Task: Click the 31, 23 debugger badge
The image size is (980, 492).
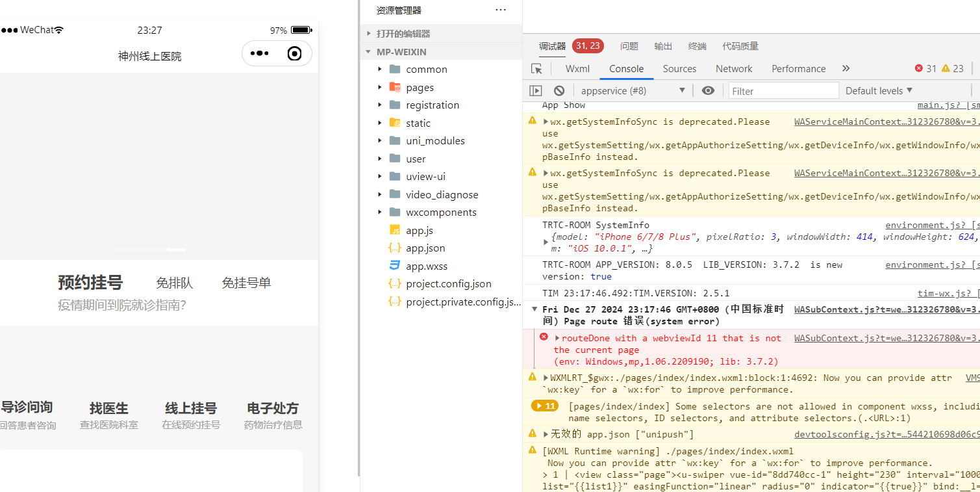Action: (588, 45)
